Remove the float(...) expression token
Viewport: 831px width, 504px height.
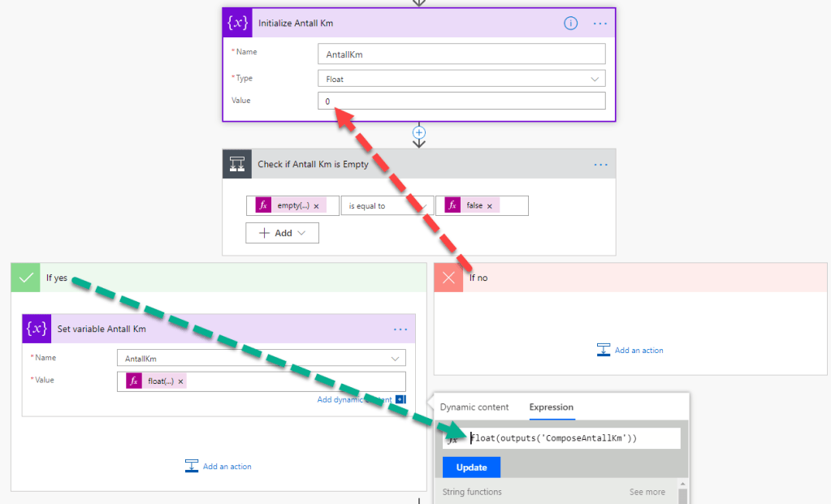(x=181, y=381)
